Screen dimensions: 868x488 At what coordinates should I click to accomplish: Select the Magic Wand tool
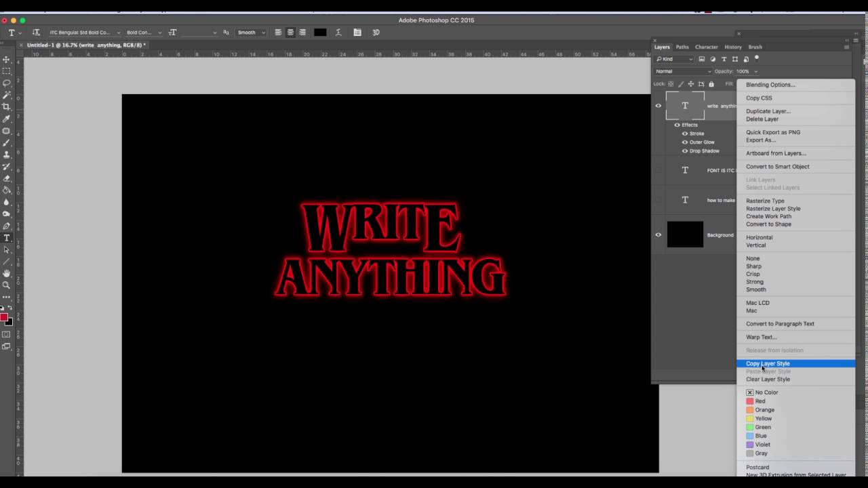point(7,95)
